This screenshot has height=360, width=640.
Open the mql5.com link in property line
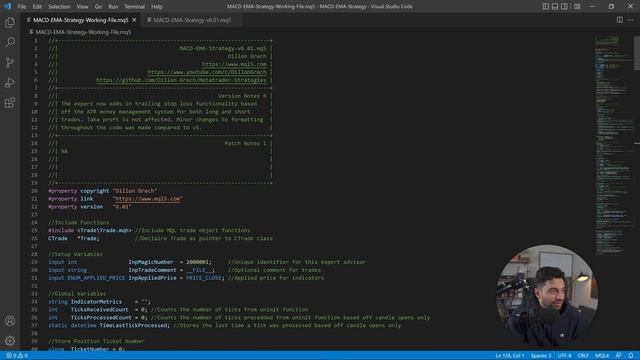pos(148,199)
